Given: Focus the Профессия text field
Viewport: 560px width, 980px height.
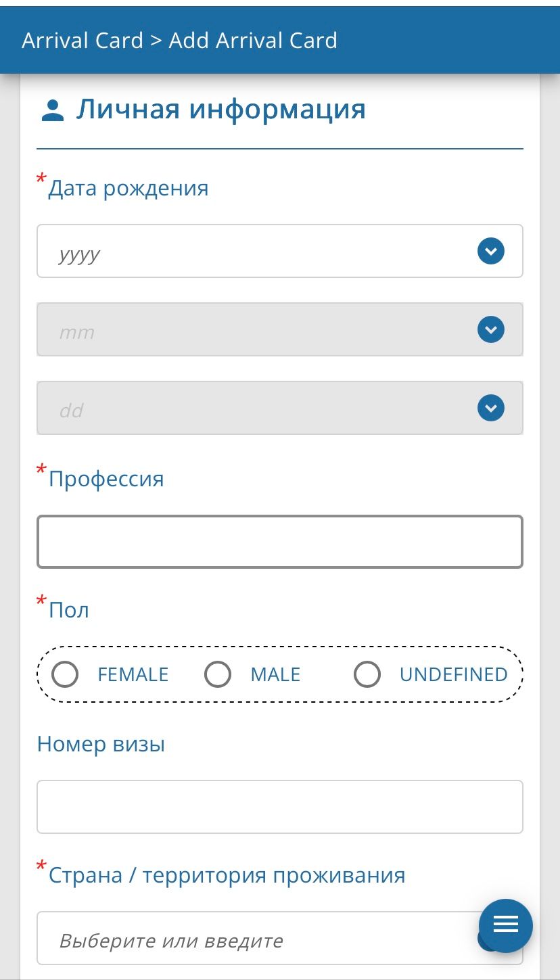Looking at the screenshot, I should coord(280,542).
